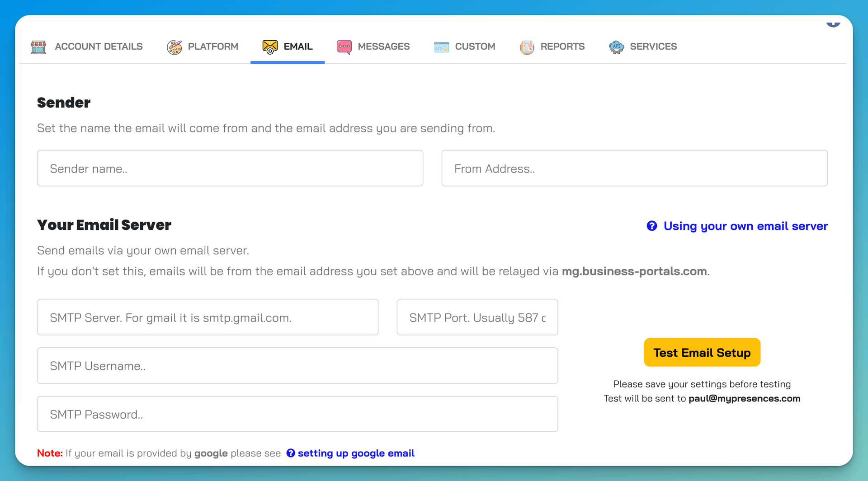
Task: Open the Using your own email server link
Action: pyautogui.click(x=745, y=226)
